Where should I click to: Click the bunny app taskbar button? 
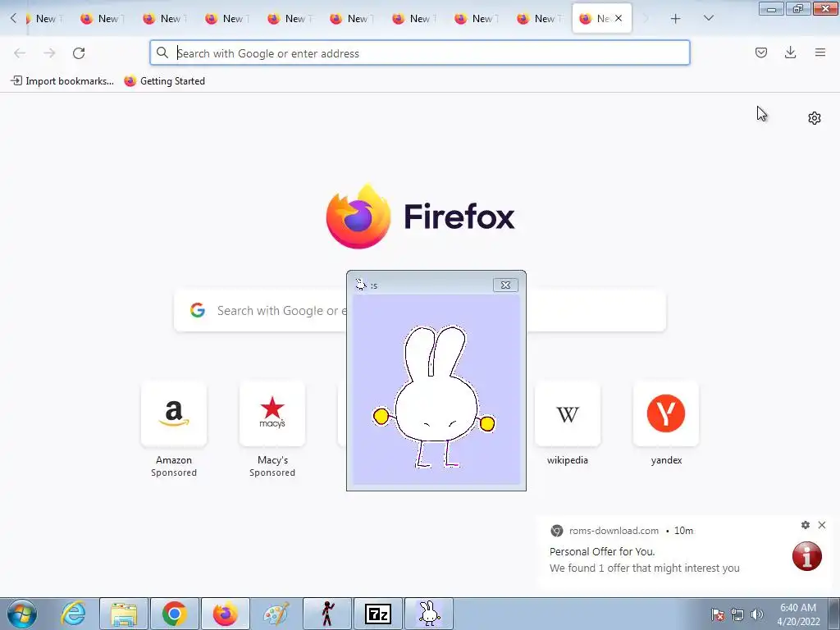[x=429, y=614]
